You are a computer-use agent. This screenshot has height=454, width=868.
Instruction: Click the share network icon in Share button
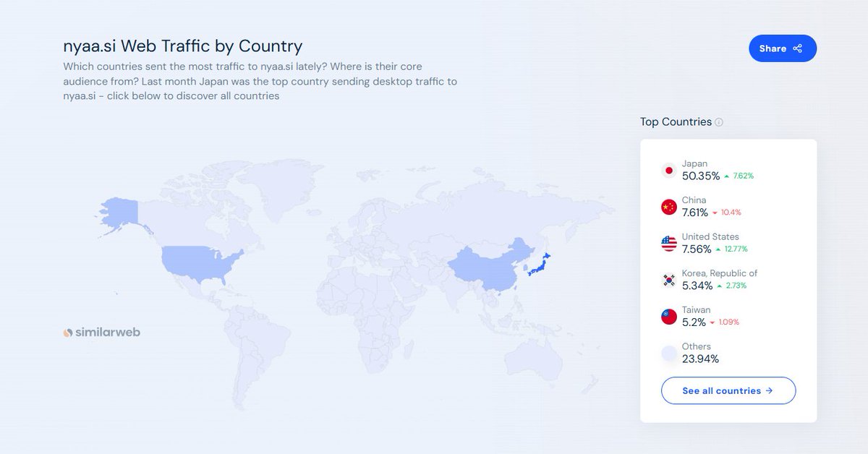coord(798,48)
